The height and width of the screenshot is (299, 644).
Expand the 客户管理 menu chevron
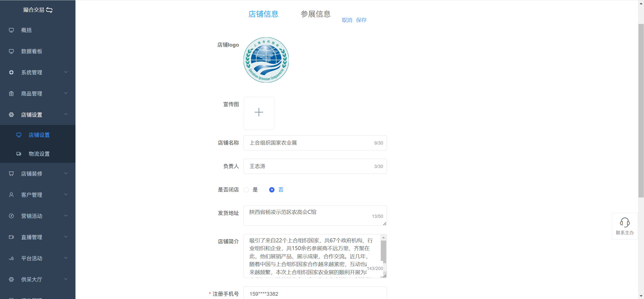[x=66, y=195]
